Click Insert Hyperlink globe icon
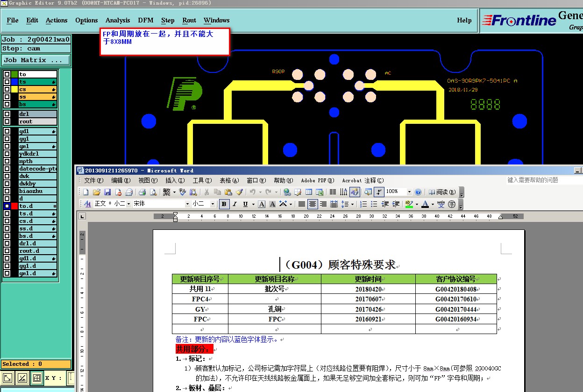 (x=287, y=192)
